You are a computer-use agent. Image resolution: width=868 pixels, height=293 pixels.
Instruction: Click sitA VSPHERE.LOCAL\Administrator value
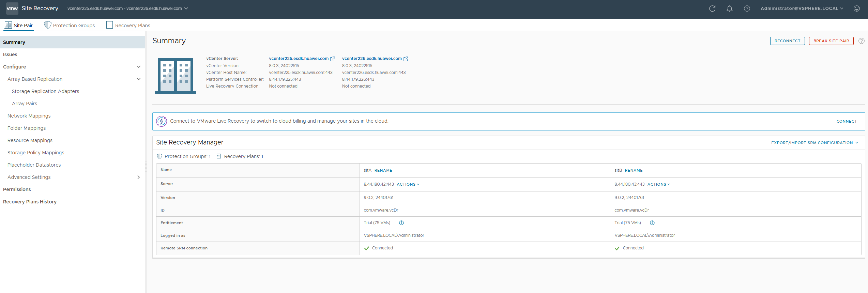pos(394,235)
